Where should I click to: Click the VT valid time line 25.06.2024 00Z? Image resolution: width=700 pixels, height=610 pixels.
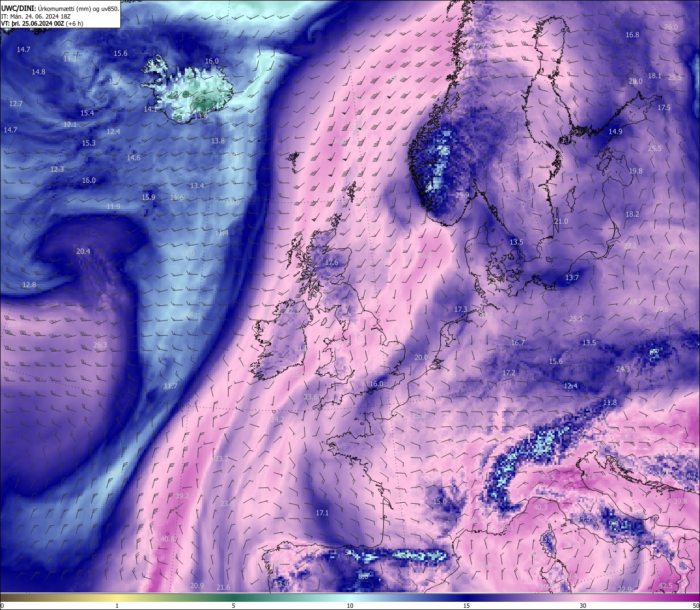[x=43, y=24]
